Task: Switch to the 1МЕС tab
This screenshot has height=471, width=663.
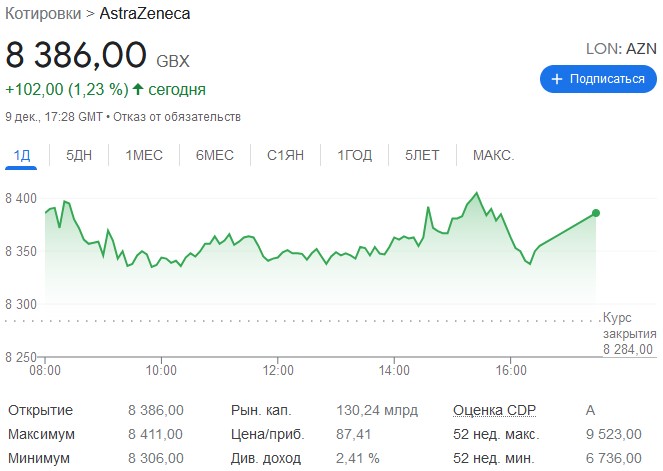Action: [144, 156]
